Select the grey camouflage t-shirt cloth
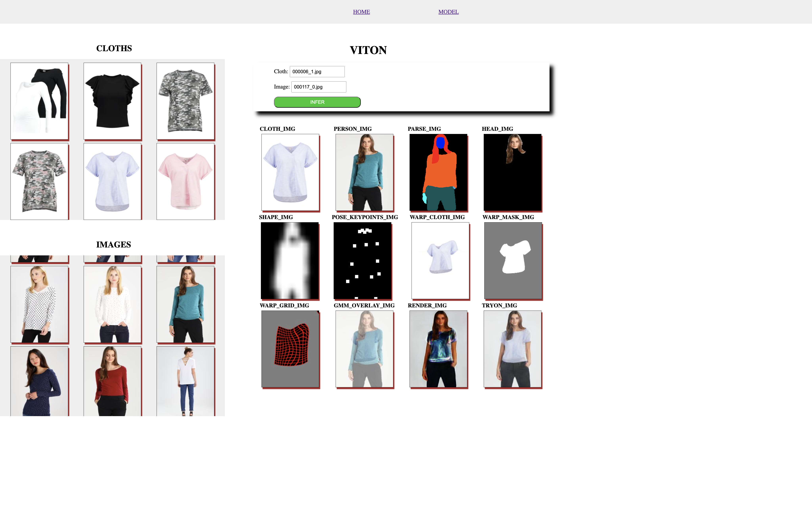This screenshot has height=508, width=812. (x=186, y=101)
